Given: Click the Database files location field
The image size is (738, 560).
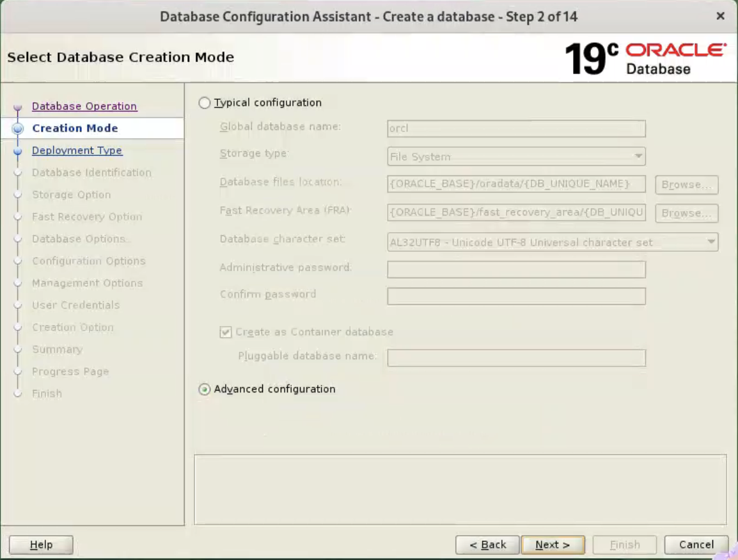Looking at the screenshot, I should click(x=516, y=184).
